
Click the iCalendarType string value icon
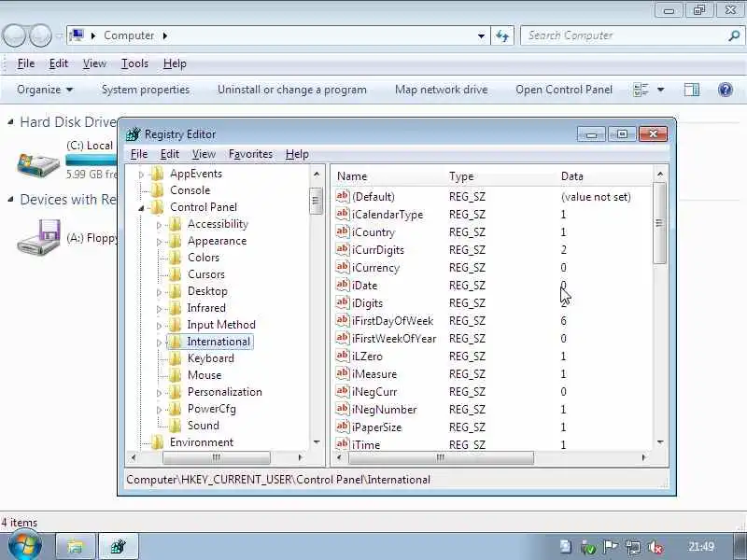pos(342,214)
